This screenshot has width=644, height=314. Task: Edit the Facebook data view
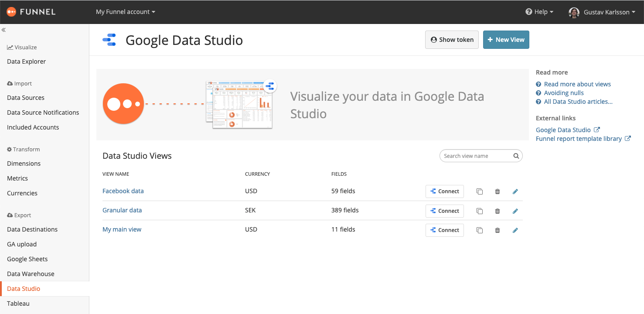pos(515,191)
